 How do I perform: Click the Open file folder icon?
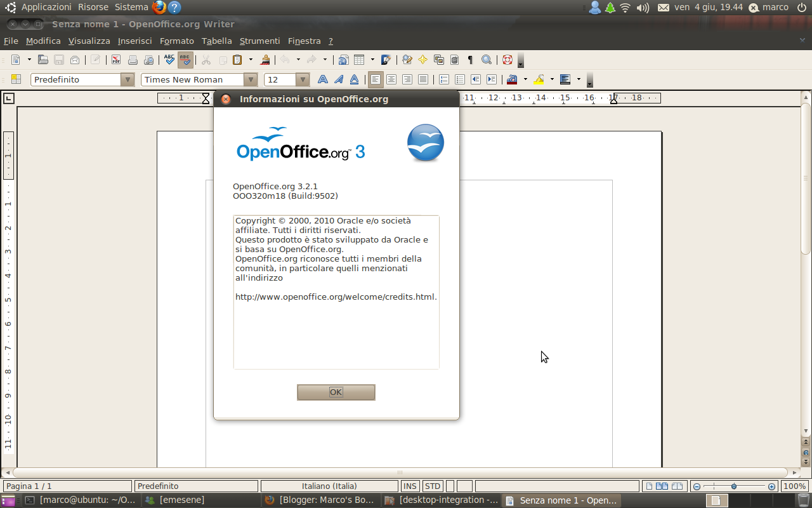click(43, 60)
